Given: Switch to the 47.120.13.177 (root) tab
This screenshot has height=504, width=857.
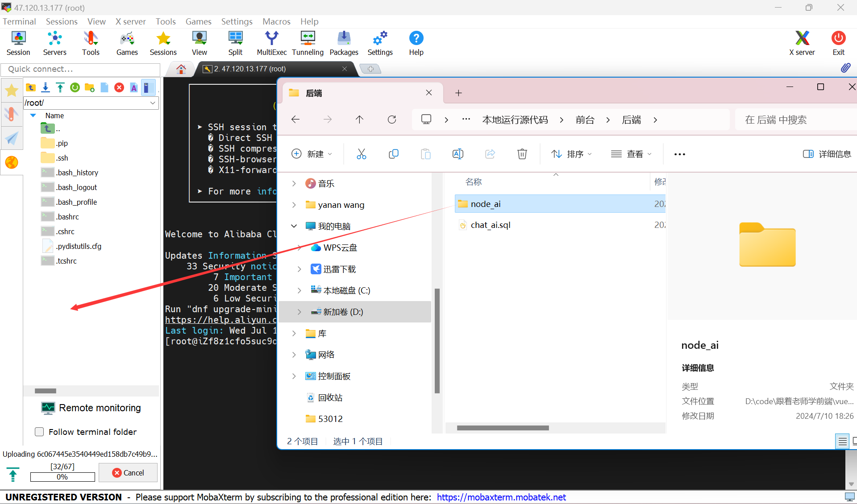Looking at the screenshot, I should pos(250,69).
